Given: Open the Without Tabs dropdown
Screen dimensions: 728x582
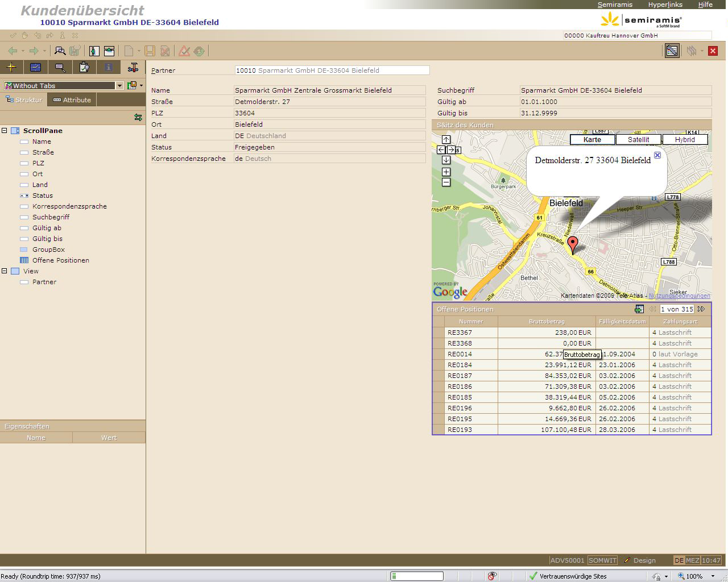Looking at the screenshot, I should tap(119, 86).
